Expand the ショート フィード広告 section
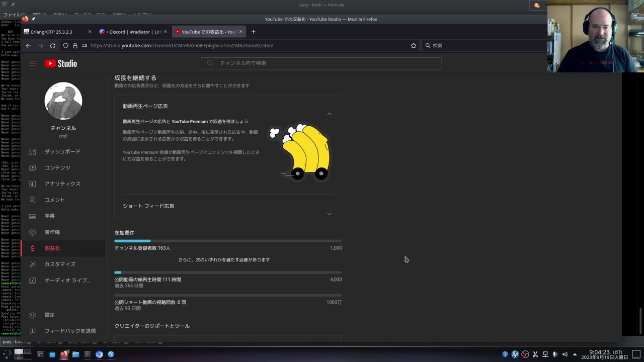Image resolution: width=644 pixels, height=362 pixels. click(x=329, y=214)
